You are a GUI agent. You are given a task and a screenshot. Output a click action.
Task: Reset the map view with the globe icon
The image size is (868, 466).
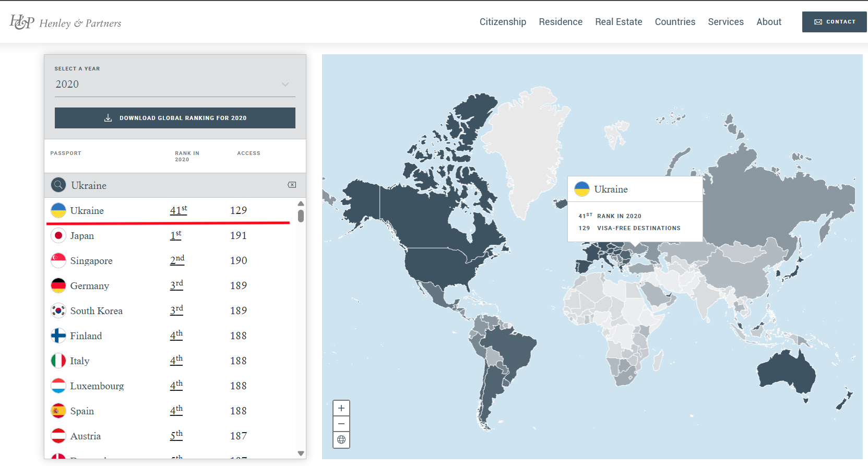point(341,440)
